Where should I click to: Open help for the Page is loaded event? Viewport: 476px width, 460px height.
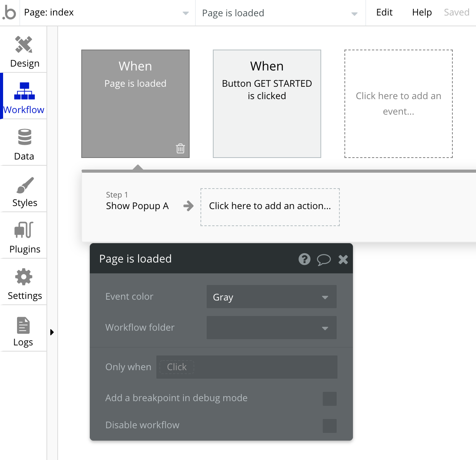pos(305,259)
